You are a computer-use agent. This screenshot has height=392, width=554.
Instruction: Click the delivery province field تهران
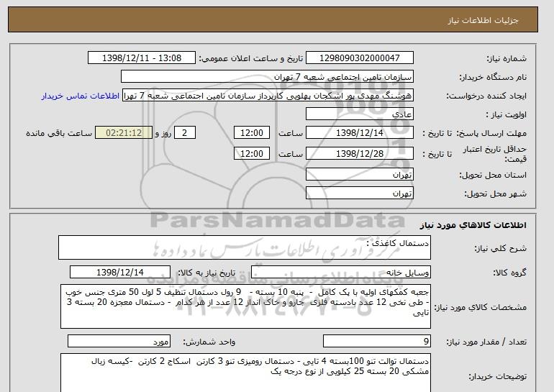359,175
